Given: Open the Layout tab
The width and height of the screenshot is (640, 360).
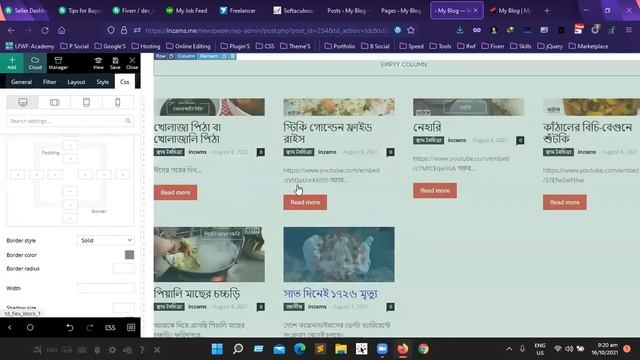Looking at the screenshot, I should coord(76,82).
